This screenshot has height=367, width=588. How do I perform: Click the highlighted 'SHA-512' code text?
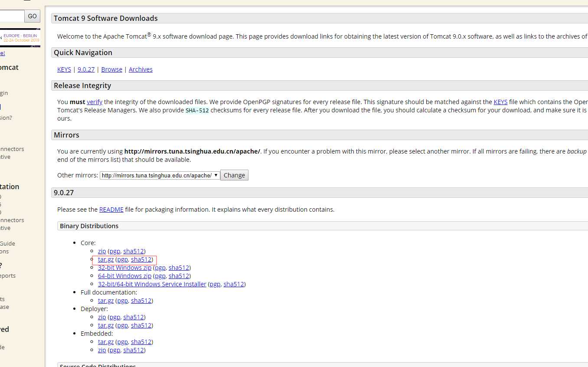[197, 111]
